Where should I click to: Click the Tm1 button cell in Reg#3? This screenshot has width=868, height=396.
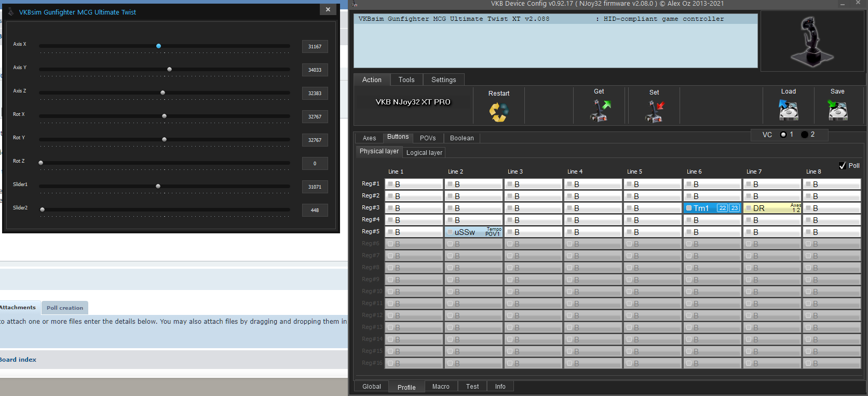coord(712,208)
